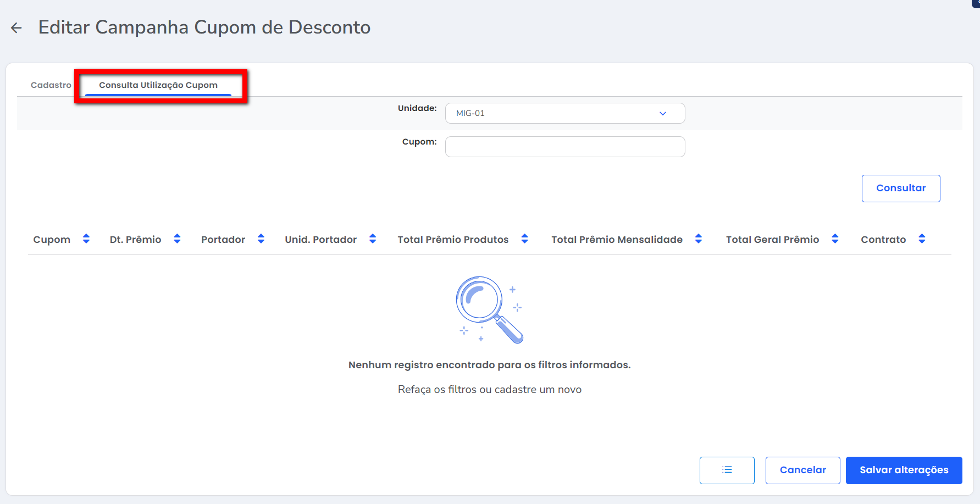The width and height of the screenshot is (980, 504).
Task: Select Consulta Utilização Cupom tab
Action: 158,85
